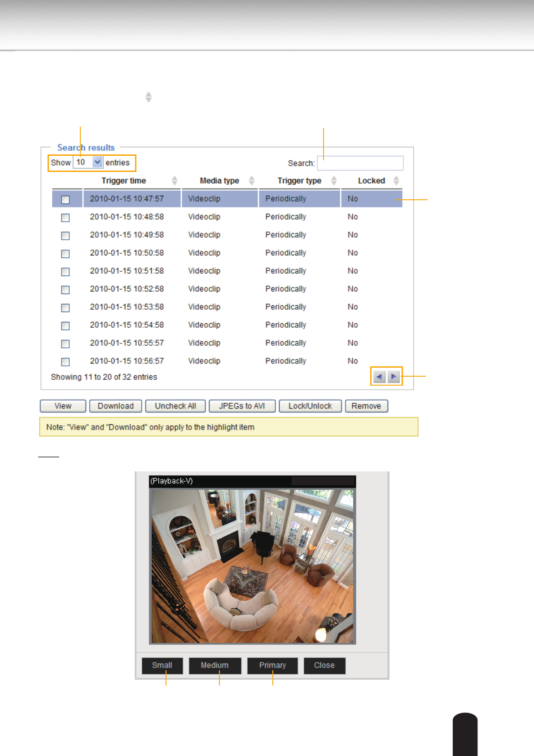Download the highlighted videoclip

pos(116,406)
